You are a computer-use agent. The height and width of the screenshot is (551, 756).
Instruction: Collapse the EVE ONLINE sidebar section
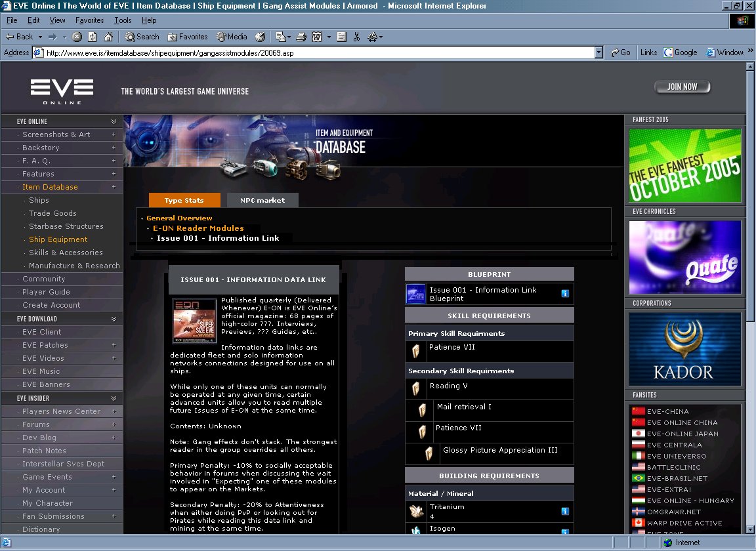[114, 121]
